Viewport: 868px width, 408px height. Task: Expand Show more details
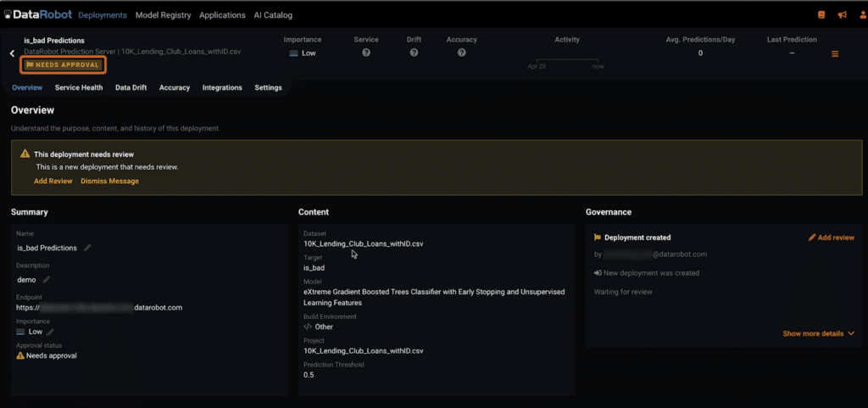tap(818, 334)
